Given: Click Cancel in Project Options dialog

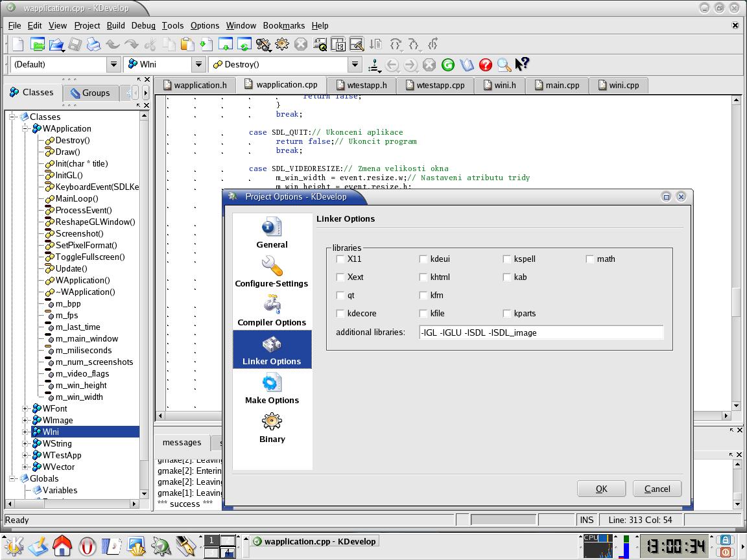Looking at the screenshot, I should tap(657, 489).
